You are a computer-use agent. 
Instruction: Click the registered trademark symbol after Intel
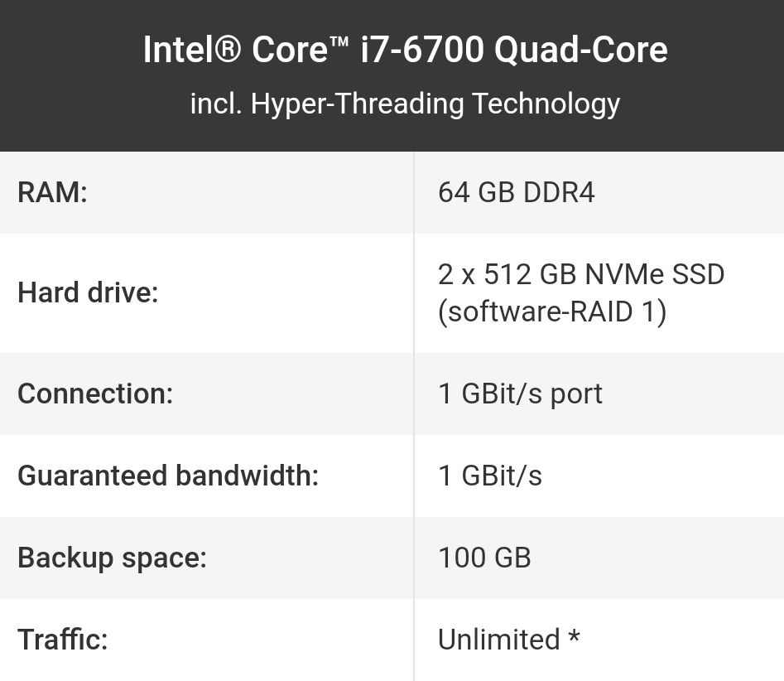tap(229, 49)
